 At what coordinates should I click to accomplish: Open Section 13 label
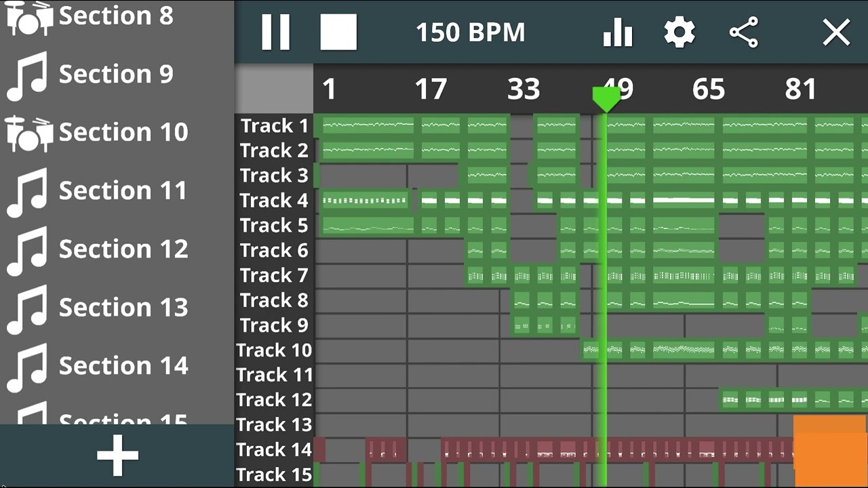(123, 307)
